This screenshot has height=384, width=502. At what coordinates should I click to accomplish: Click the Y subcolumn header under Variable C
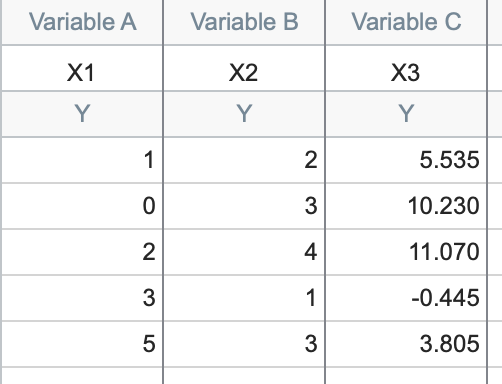406,114
